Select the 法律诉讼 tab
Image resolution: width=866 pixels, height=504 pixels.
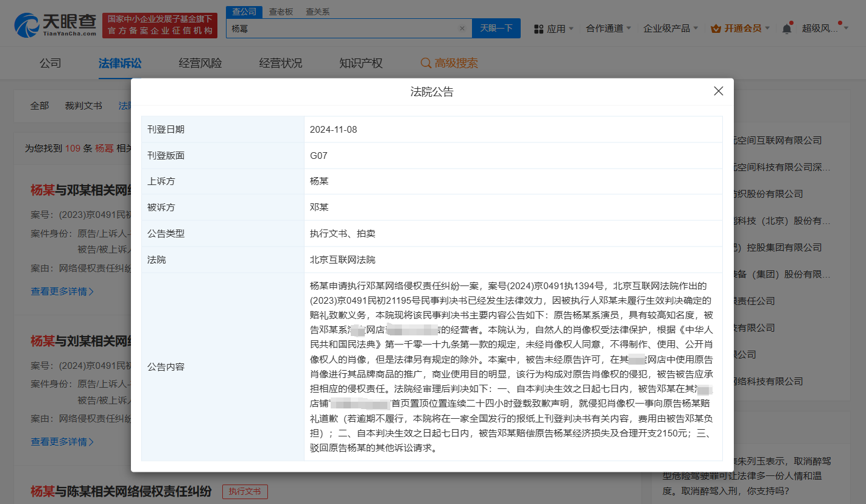(x=120, y=63)
